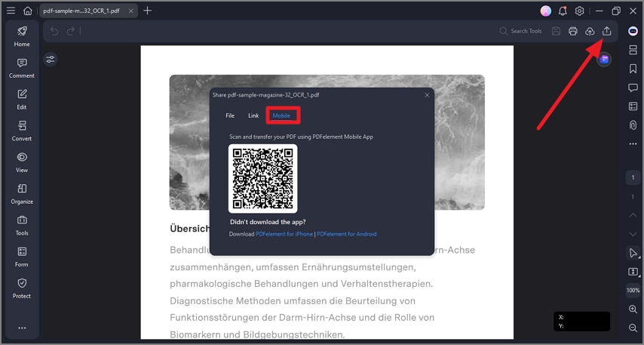The image size is (644, 345).
Task: Open the properties sliders icon
Action: click(x=50, y=60)
